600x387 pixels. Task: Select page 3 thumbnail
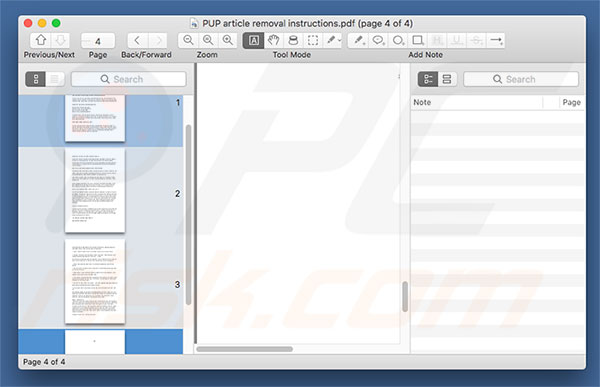(95, 281)
